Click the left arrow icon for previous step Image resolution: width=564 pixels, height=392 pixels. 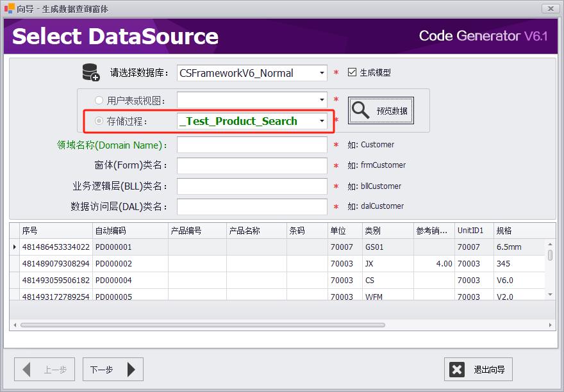27,370
